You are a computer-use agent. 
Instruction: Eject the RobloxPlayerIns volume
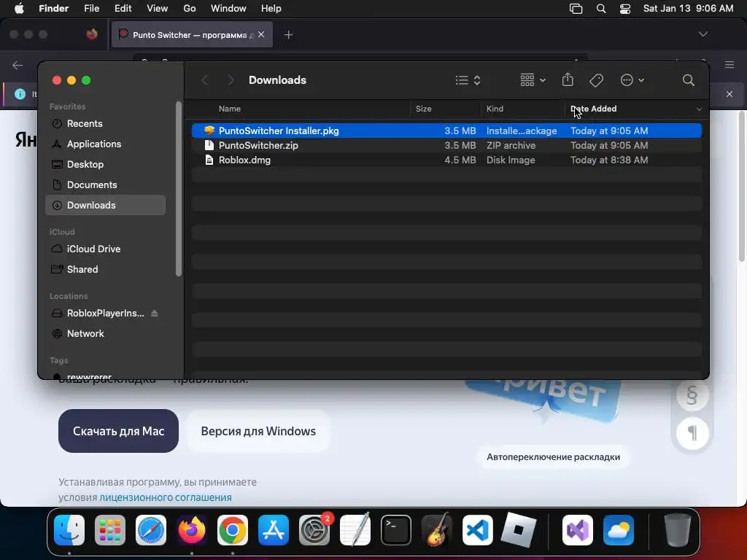[155, 314]
